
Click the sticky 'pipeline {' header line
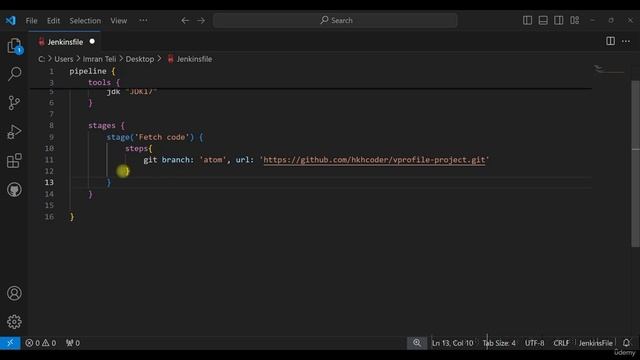pos(92,71)
